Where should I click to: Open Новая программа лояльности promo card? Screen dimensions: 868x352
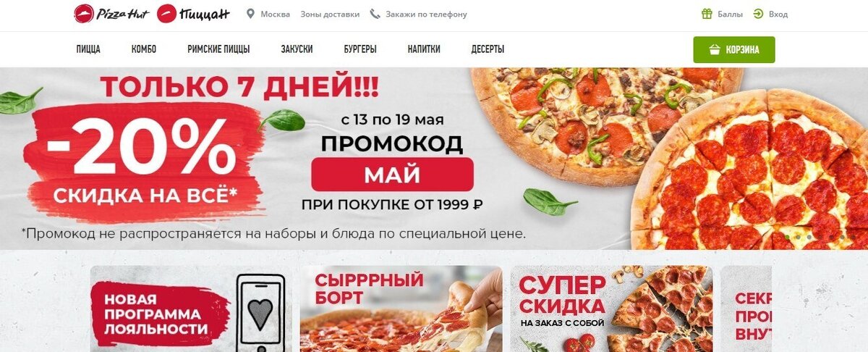coord(192,309)
